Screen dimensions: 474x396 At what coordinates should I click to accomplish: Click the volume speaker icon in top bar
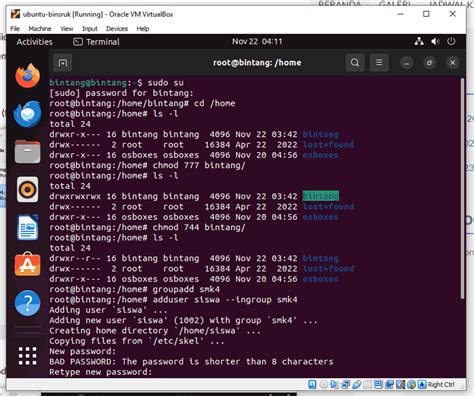[435, 41]
